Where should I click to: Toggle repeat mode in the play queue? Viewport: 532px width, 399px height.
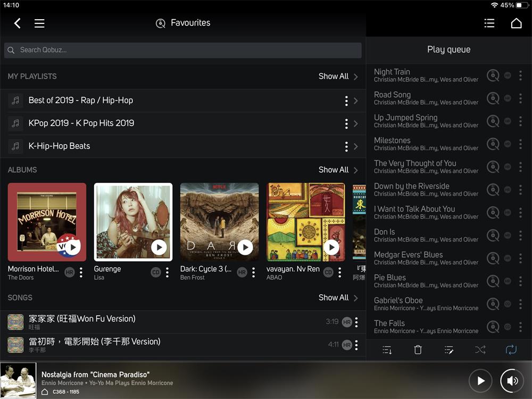(x=511, y=350)
